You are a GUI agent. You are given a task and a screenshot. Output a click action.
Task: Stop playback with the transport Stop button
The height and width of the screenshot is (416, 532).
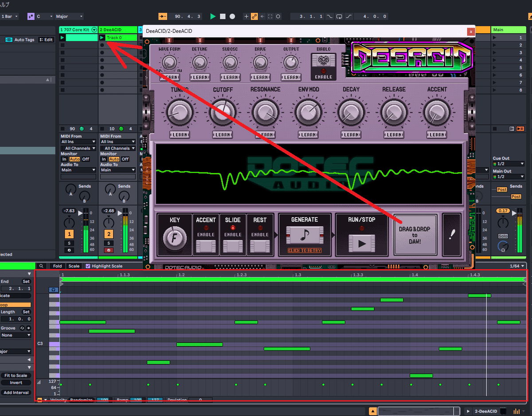click(223, 16)
